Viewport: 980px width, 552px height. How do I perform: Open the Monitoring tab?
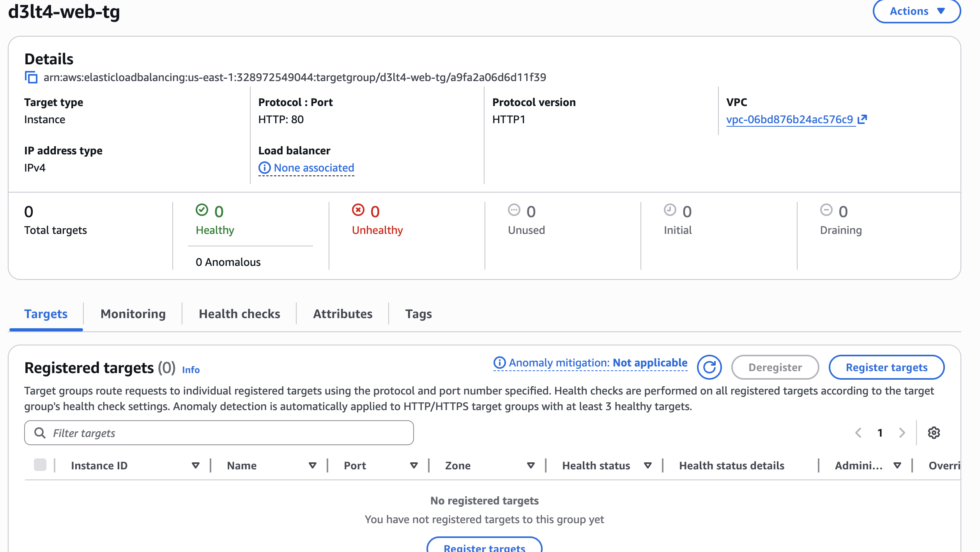point(133,314)
